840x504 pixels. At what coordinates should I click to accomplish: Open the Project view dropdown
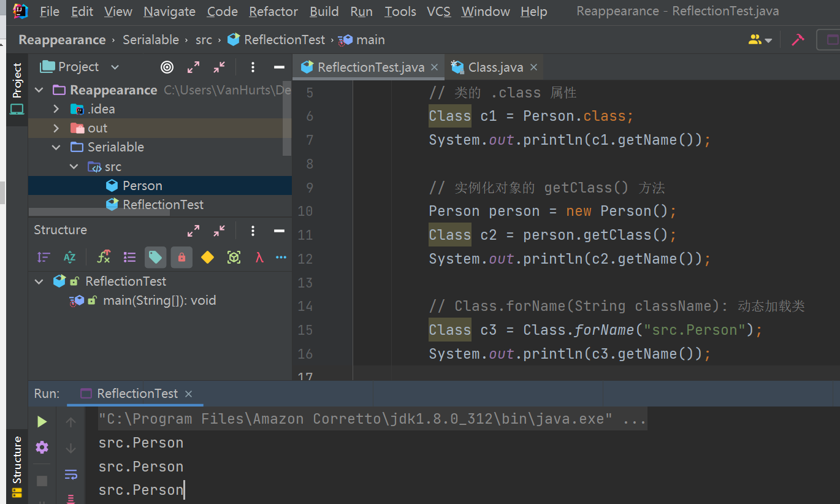115,67
